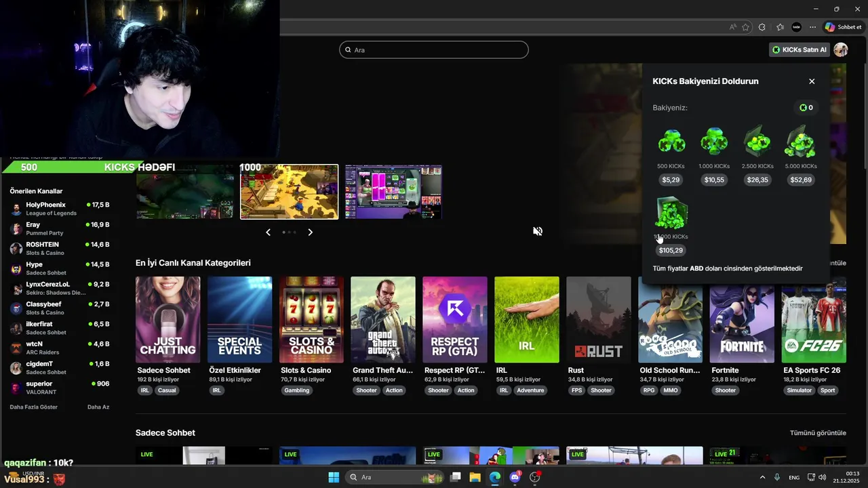Open Discord from taskbar
This screenshot has height=488, width=868.
click(x=515, y=477)
